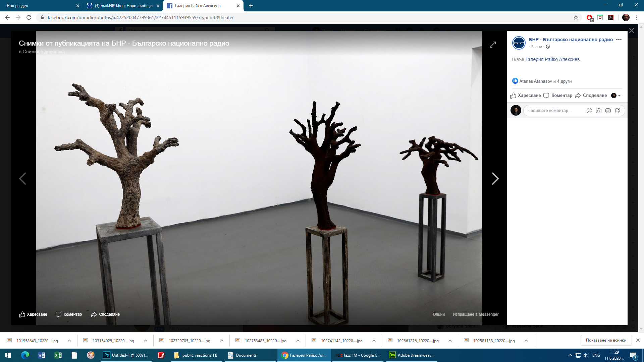Share photo using overlay Споделяне
Screen dimensions: 644x362
(x=105, y=314)
